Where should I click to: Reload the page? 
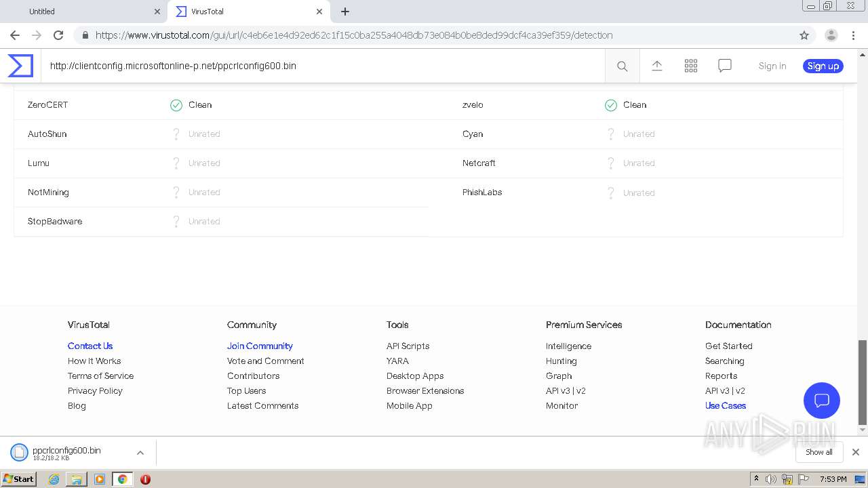point(58,35)
